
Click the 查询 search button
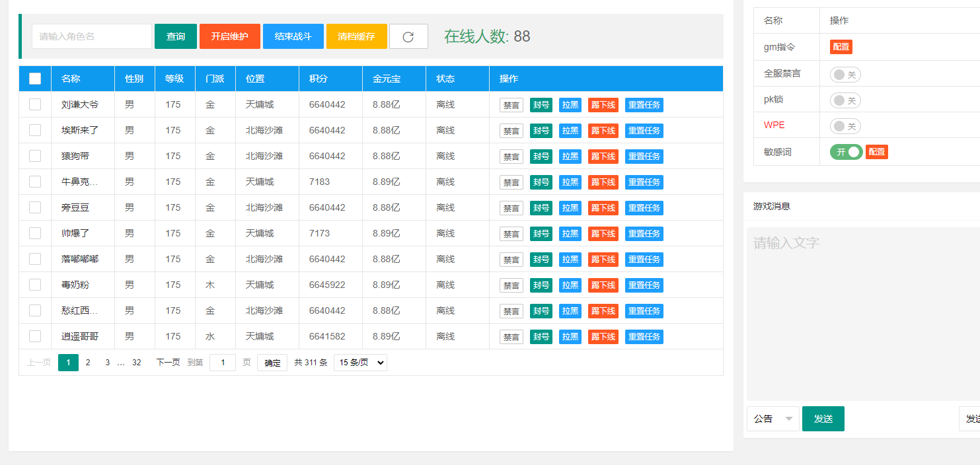[175, 36]
